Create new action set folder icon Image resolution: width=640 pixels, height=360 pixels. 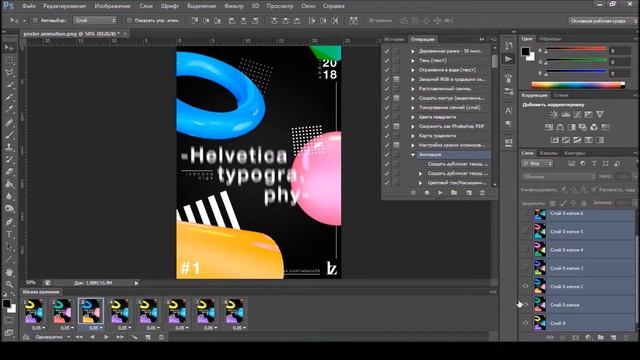click(x=454, y=193)
